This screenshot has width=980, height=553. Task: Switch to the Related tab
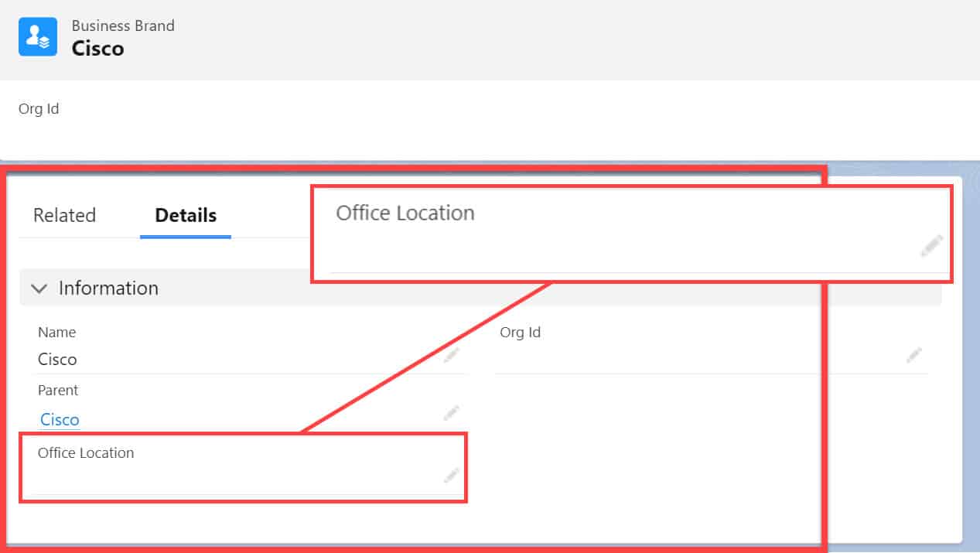pyautogui.click(x=63, y=215)
